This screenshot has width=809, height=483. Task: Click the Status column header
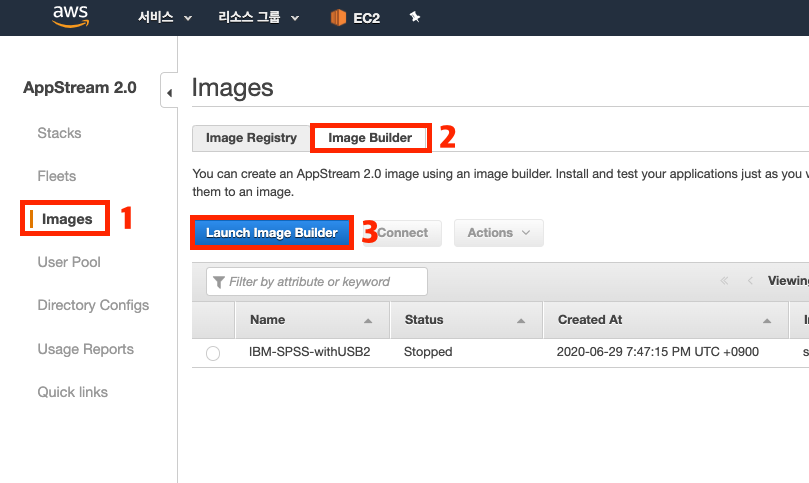pyautogui.click(x=466, y=320)
